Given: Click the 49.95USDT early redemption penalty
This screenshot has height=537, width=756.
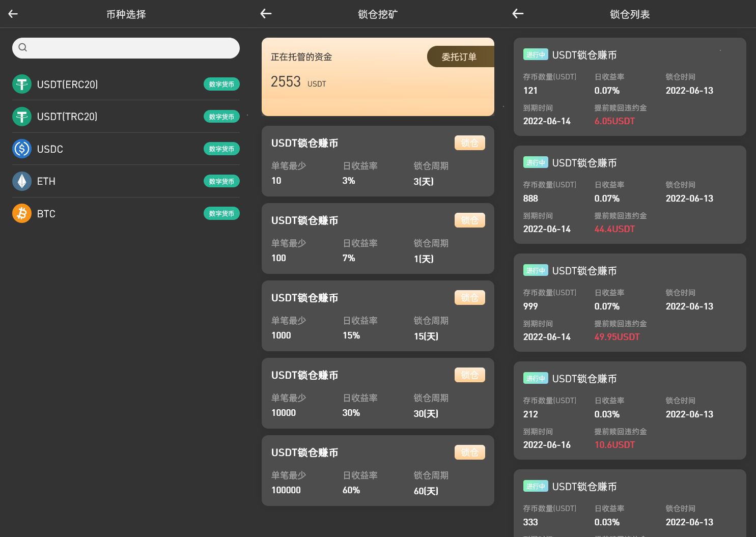Looking at the screenshot, I should coord(617,337).
